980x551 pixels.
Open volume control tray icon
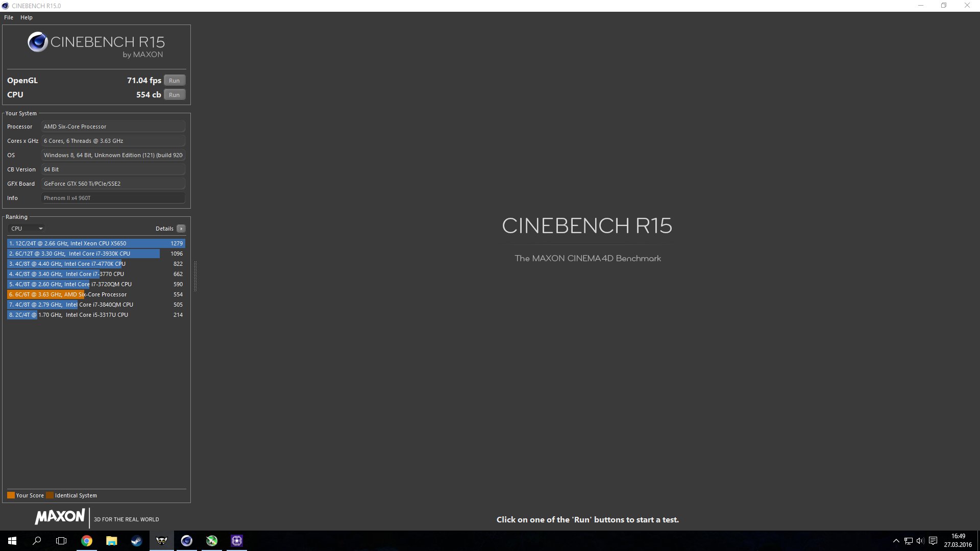coord(920,541)
